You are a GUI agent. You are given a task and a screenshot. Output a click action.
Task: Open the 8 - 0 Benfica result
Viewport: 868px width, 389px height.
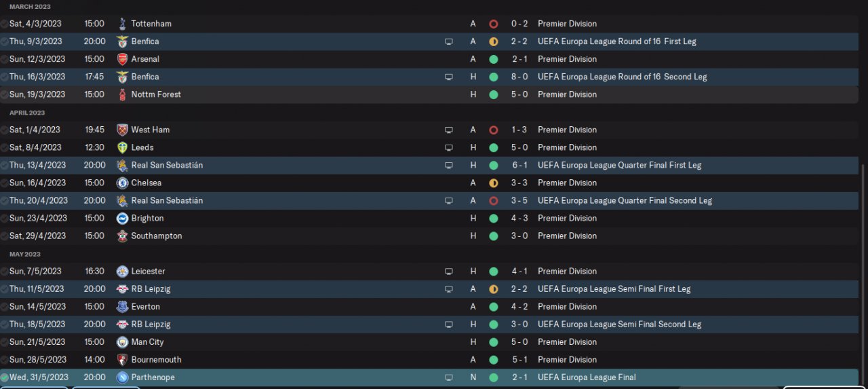(519, 77)
